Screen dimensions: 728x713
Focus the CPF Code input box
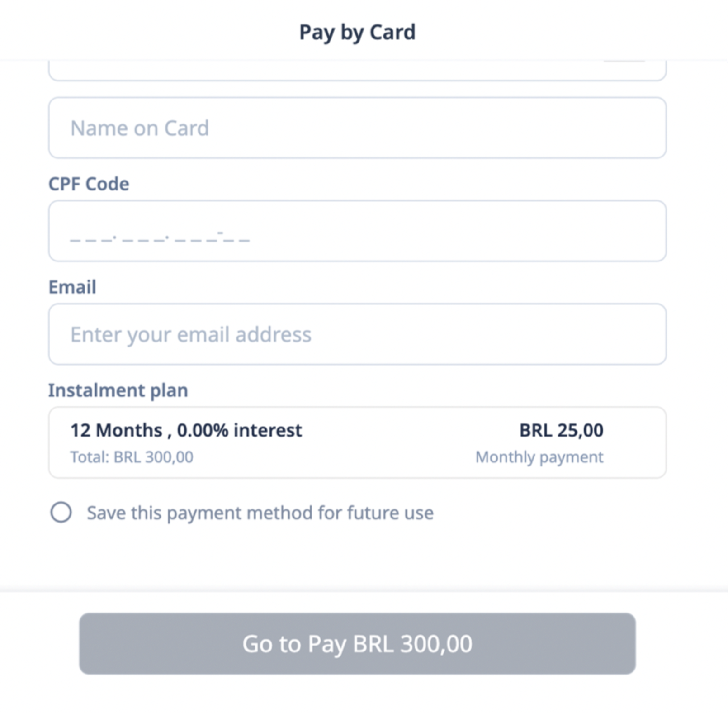click(357, 231)
